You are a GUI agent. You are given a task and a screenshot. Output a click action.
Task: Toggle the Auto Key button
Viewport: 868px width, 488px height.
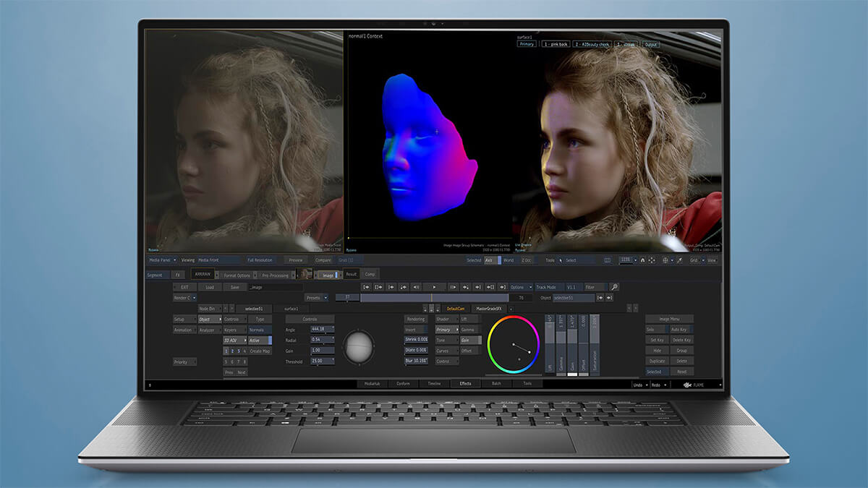[681, 330]
